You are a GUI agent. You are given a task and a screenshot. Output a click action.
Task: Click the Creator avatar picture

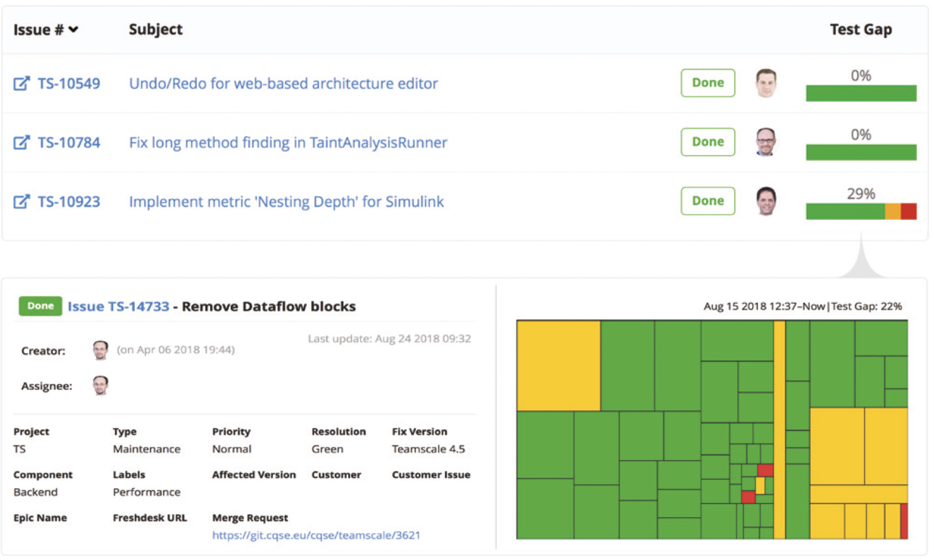[x=100, y=350]
